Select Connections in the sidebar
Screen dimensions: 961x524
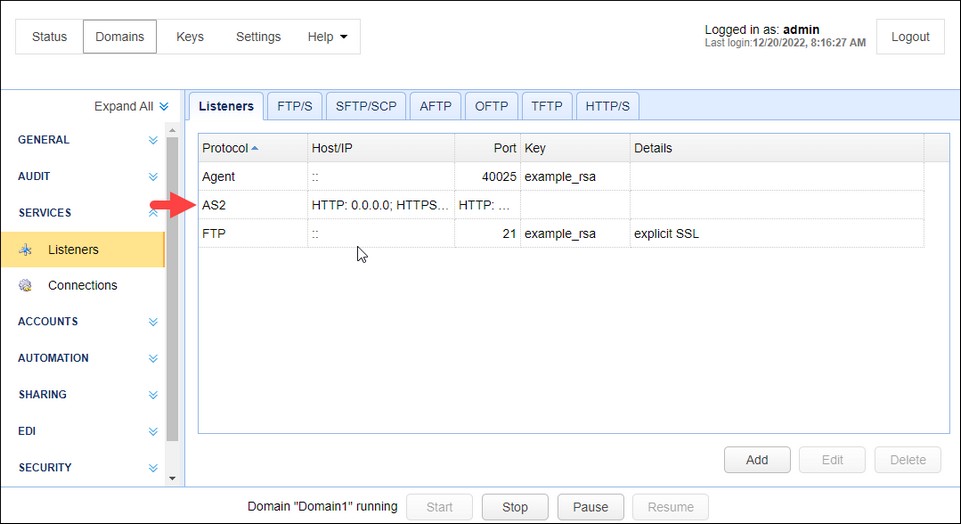[x=83, y=286]
